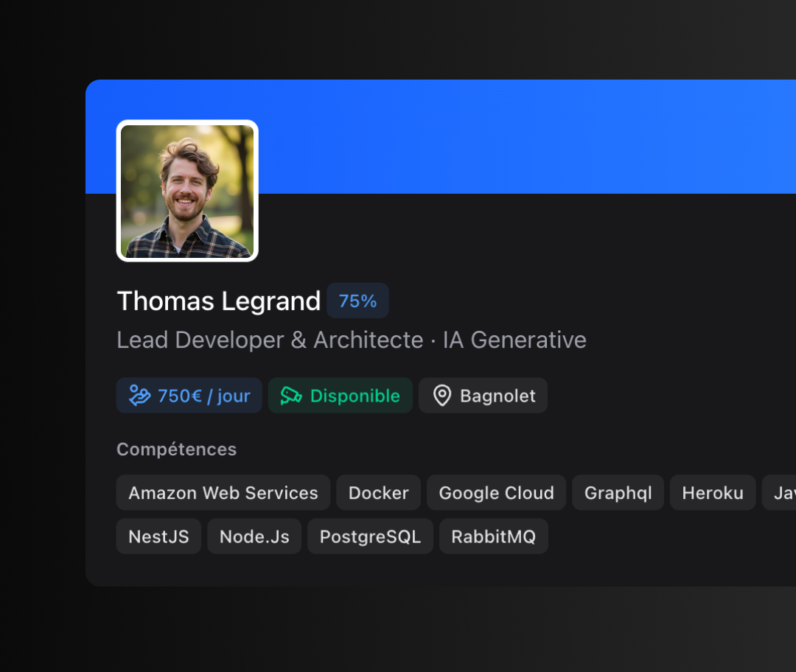Viewport: 796px width, 672px height.
Task: Select the Graphql skill tag
Action: click(x=618, y=493)
